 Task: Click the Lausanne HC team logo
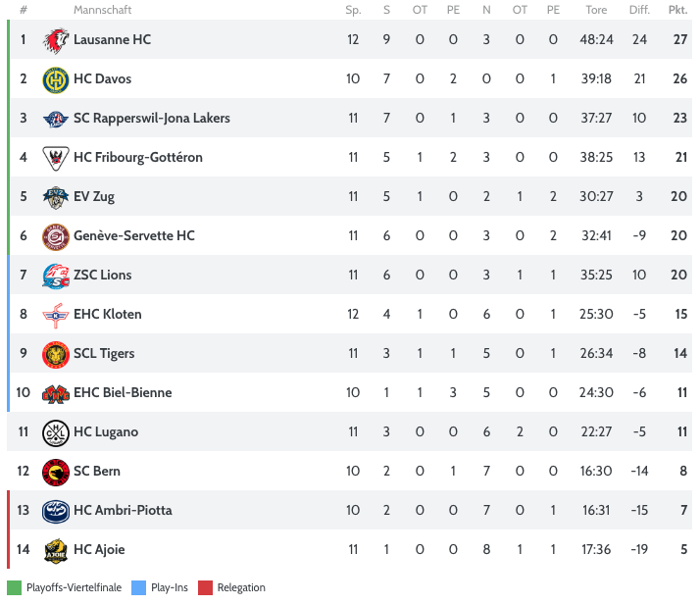pos(56,40)
